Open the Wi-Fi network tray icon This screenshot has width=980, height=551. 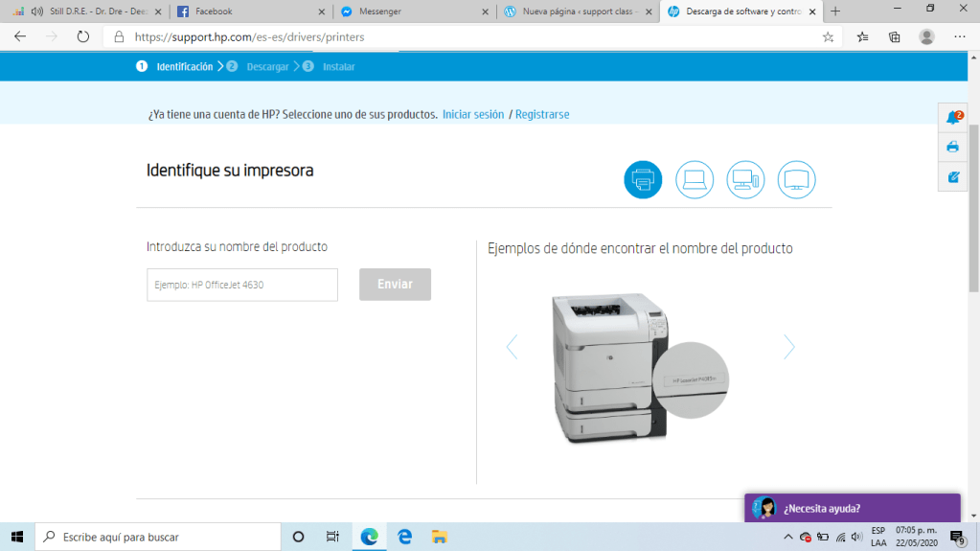coord(841,537)
